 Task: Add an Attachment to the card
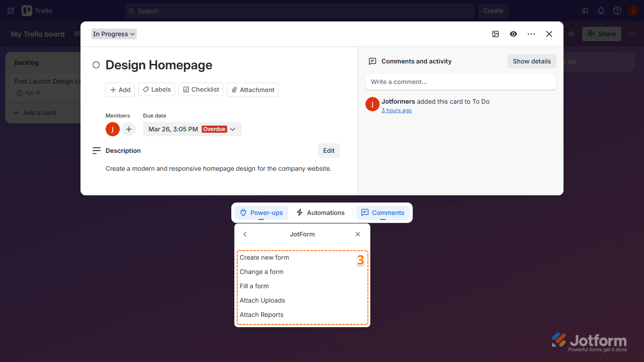tap(253, 90)
